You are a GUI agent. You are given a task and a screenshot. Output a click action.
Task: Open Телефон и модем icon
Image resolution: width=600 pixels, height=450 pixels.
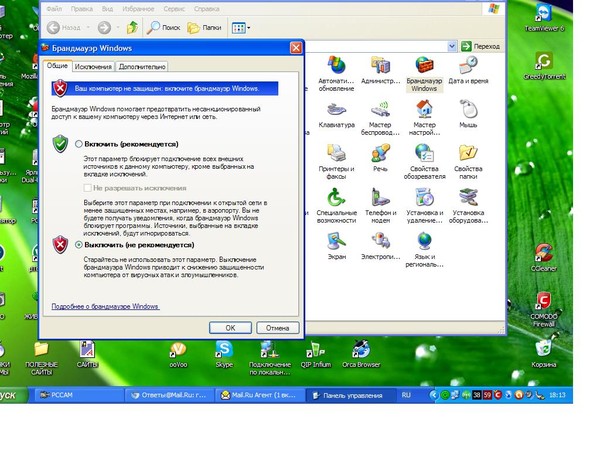(380, 205)
